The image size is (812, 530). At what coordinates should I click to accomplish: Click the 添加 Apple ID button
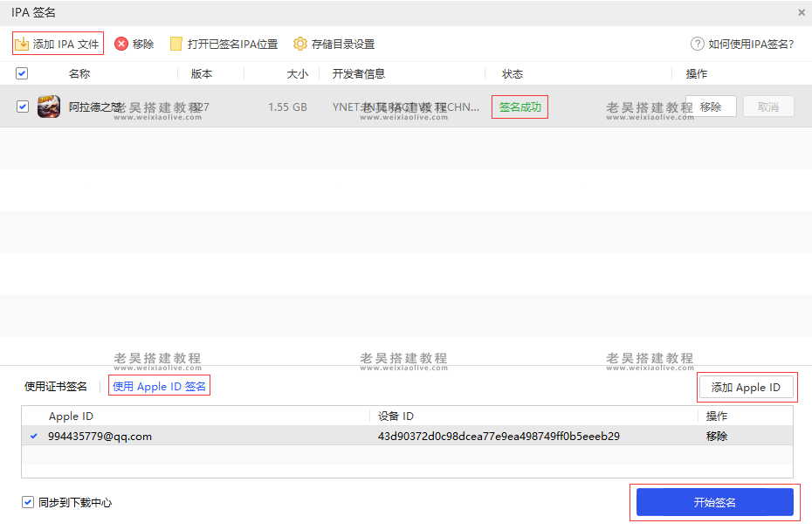point(746,388)
